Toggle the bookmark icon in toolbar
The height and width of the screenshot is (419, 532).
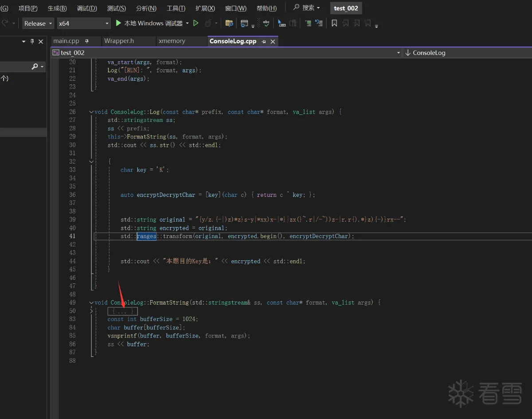click(334, 23)
